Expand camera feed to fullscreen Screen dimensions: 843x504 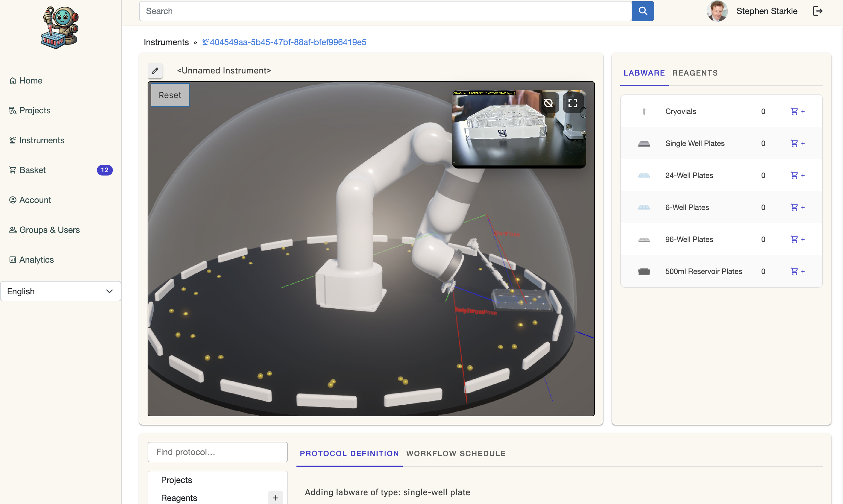click(573, 103)
